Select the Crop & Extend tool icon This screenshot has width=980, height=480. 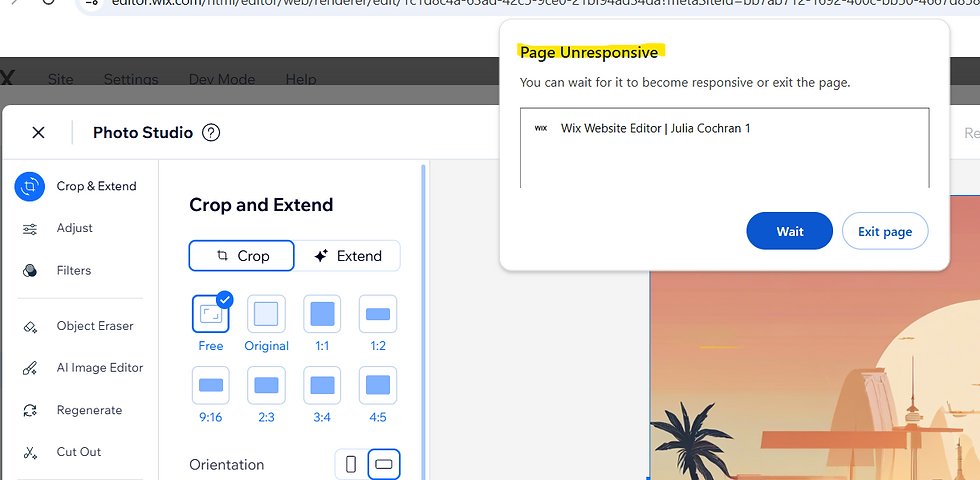pyautogui.click(x=29, y=186)
